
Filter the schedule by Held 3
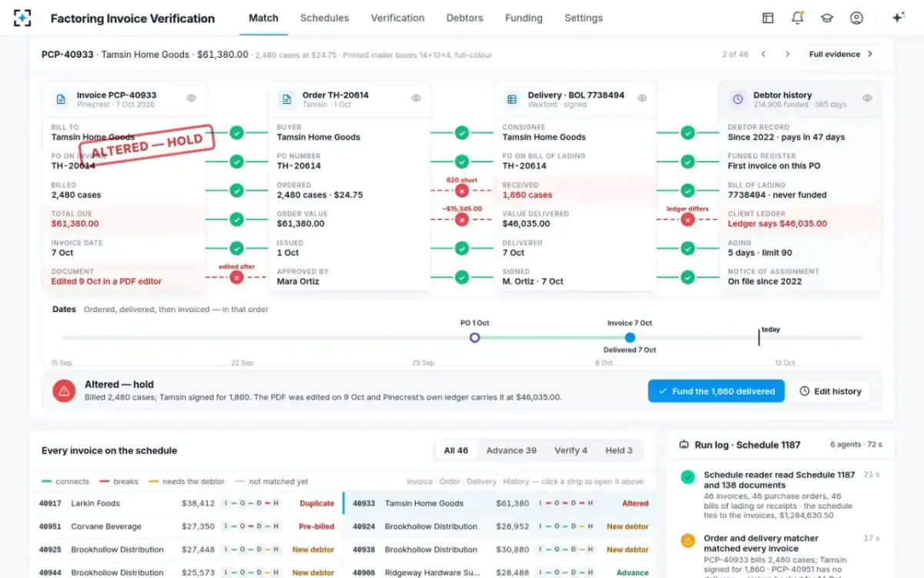618,450
